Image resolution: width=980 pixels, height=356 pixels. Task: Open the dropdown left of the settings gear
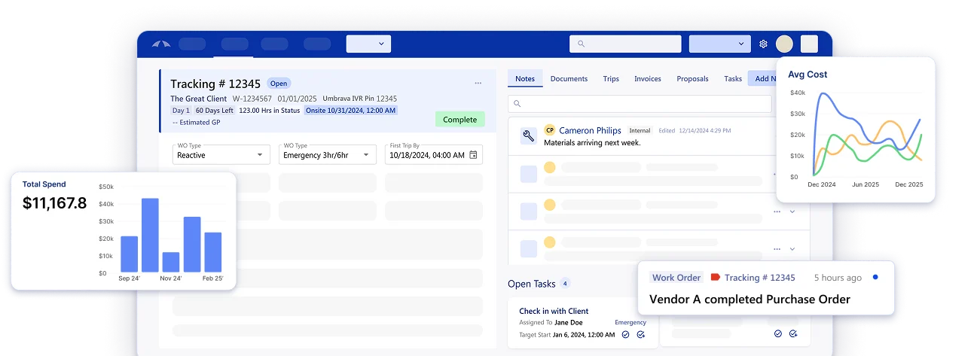pyautogui.click(x=720, y=44)
